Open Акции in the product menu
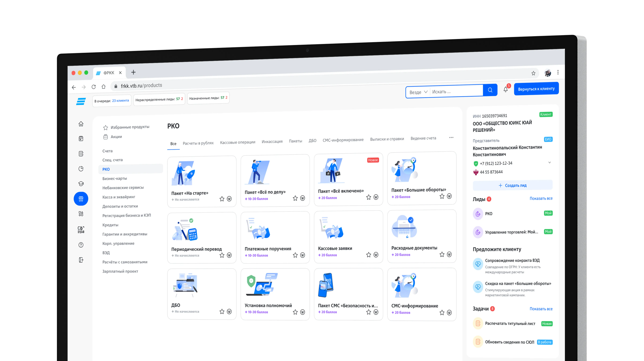Viewport: 644px width, 361px height. click(112, 137)
